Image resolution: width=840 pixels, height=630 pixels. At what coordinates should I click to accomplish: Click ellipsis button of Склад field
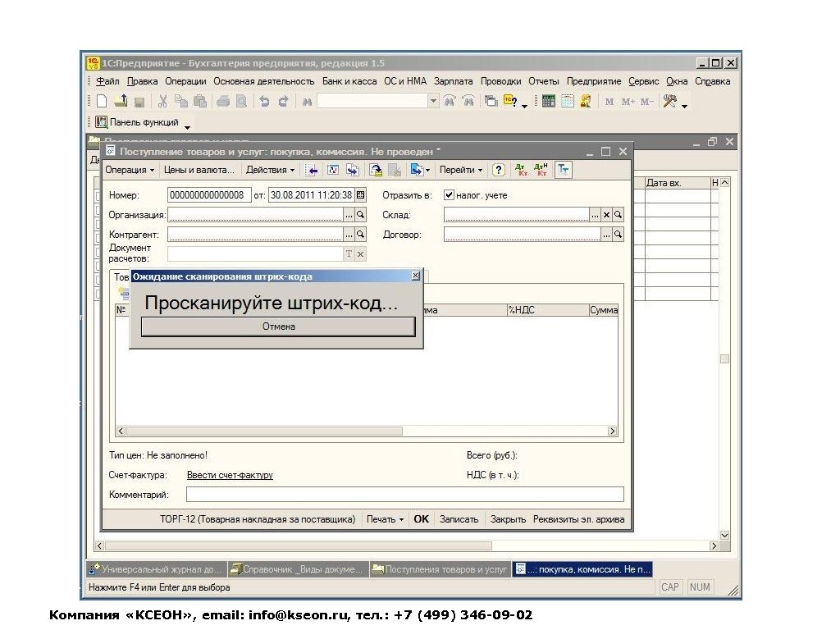click(x=595, y=215)
